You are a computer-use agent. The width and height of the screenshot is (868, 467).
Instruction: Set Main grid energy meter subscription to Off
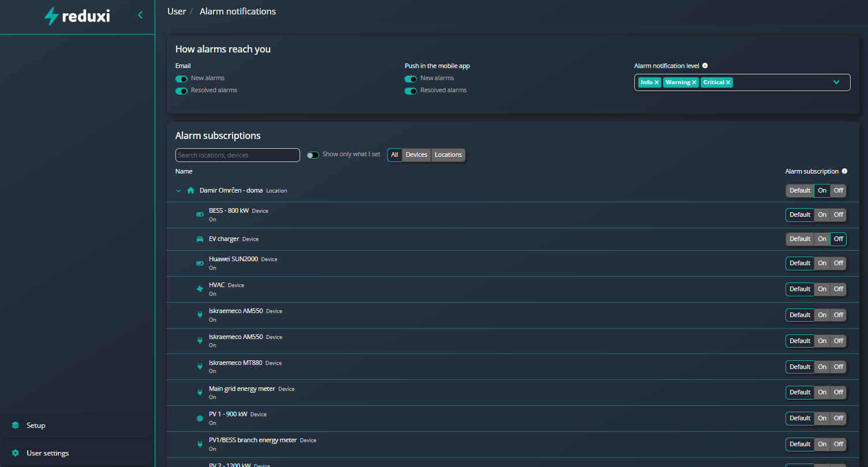(839, 392)
